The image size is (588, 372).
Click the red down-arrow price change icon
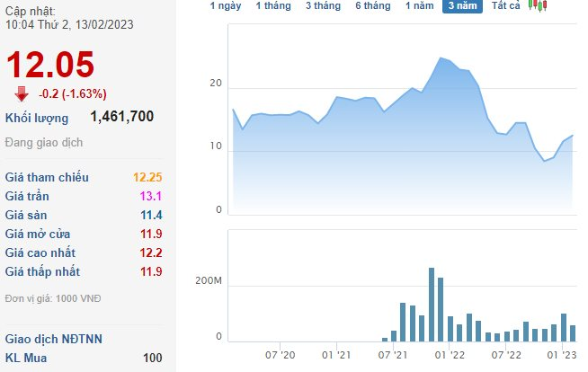tap(22, 92)
